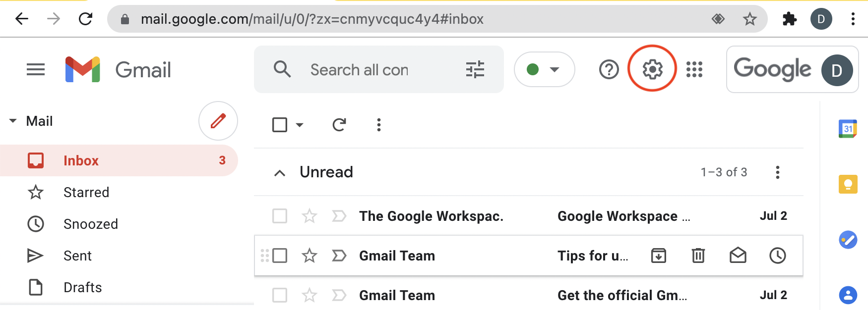Open Google Calendar side panel
This screenshot has height=310, width=868.
click(848, 129)
